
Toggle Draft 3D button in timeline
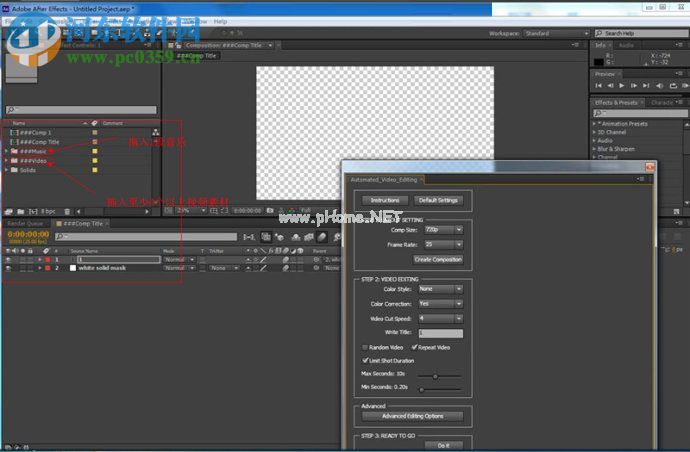point(280,237)
